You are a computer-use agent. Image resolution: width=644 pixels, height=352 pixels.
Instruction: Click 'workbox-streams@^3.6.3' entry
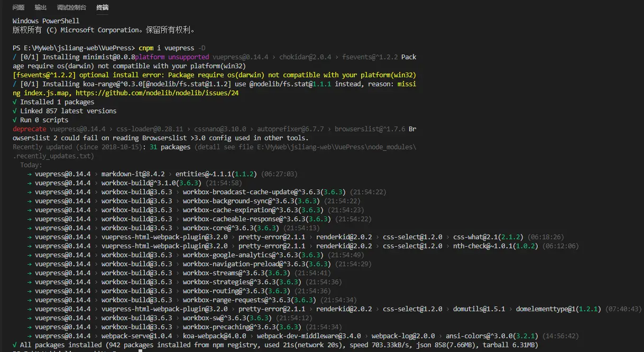[x=224, y=273]
